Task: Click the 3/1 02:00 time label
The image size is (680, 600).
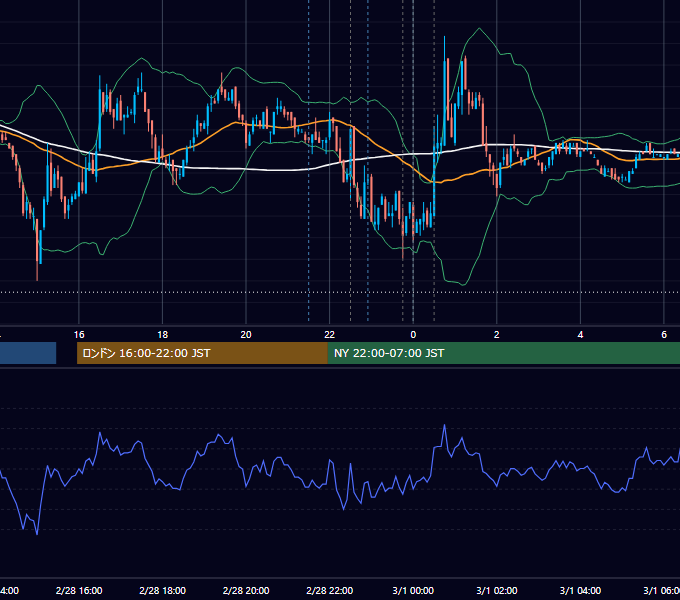Action: click(x=497, y=591)
